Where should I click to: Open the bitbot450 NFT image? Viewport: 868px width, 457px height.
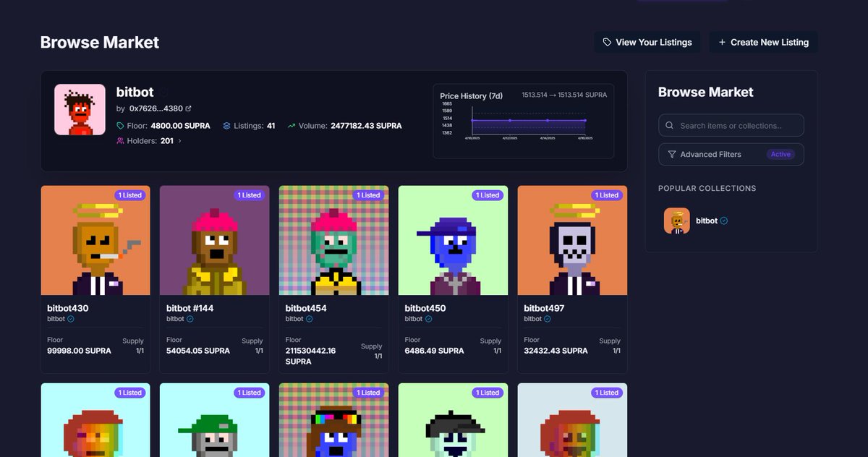point(454,241)
